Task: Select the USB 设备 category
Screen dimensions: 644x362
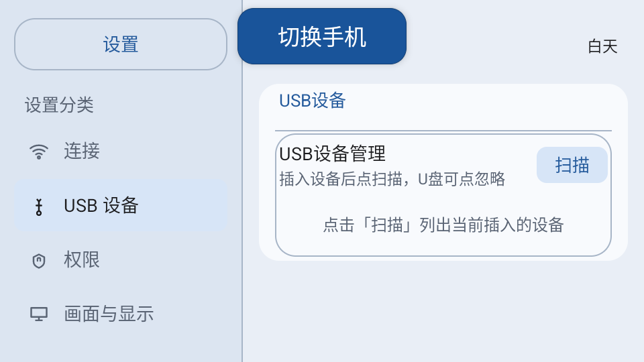Action: [x=121, y=206]
